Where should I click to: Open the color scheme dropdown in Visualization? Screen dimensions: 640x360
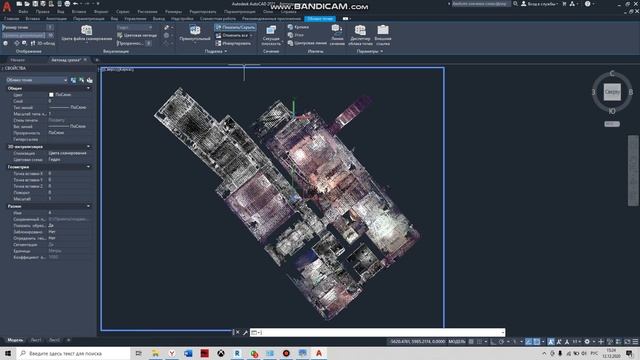coord(135,27)
